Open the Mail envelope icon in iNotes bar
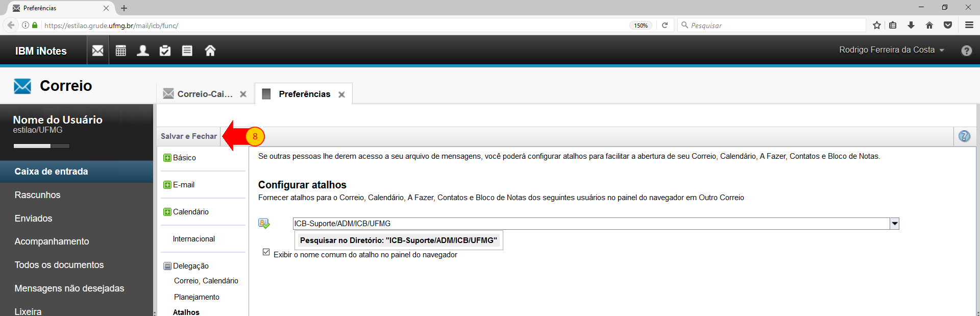 click(x=97, y=51)
